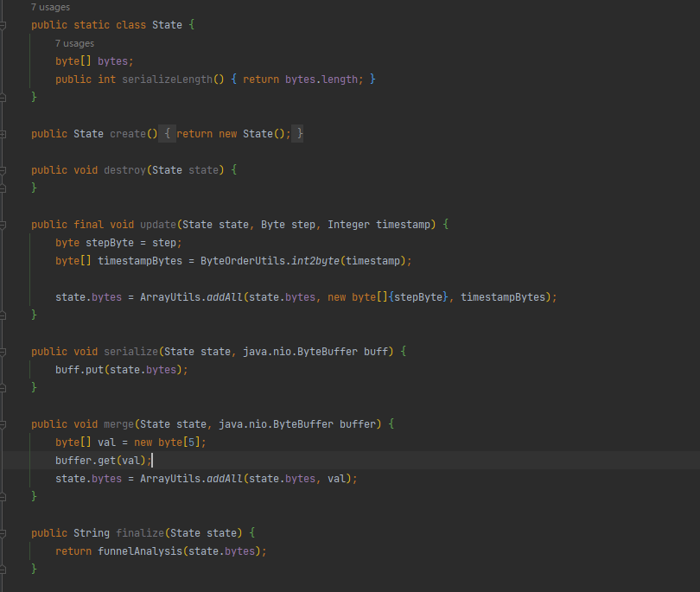Click 'java.nio.ByteBuffer buff' parameter
The width and height of the screenshot is (700, 592).
click(x=315, y=352)
